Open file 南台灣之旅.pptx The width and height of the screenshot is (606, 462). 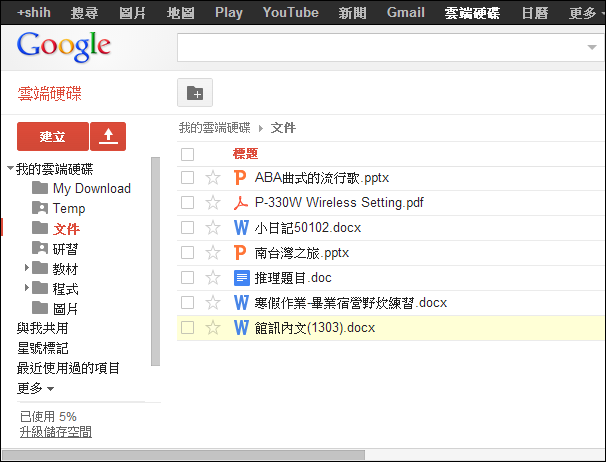(x=302, y=253)
